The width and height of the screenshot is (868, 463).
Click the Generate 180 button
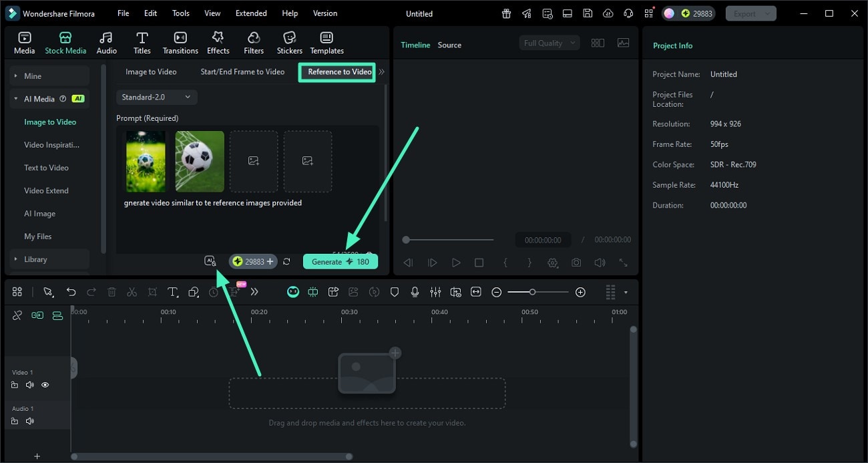tap(341, 261)
